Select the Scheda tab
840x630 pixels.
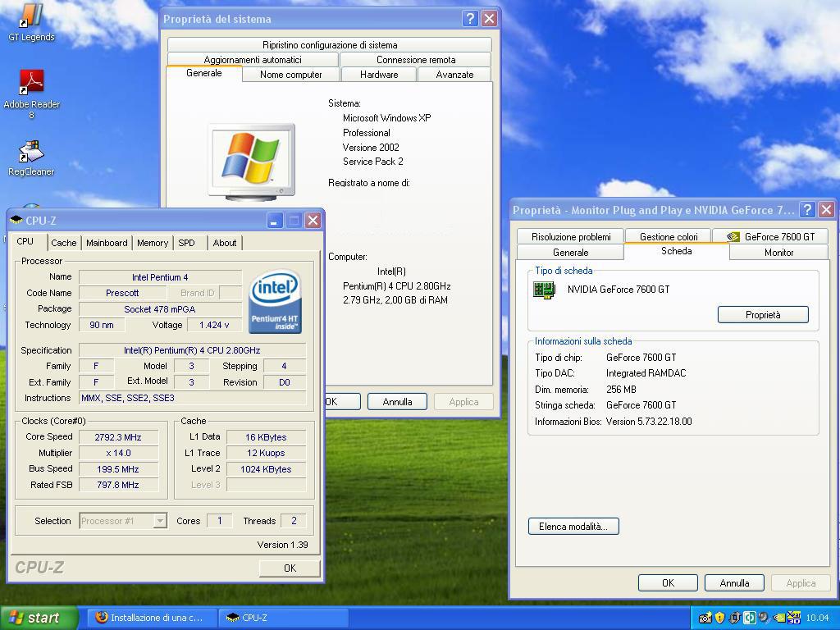(677, 251)
